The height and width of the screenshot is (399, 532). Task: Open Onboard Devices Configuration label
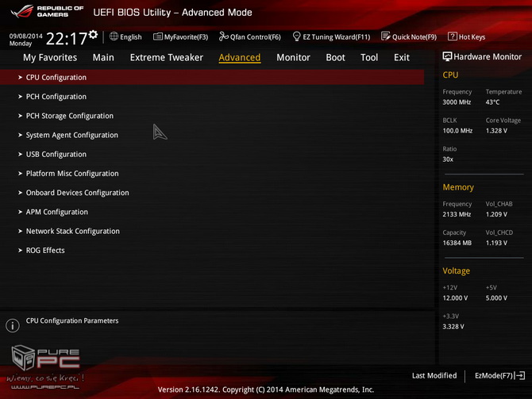77,193
